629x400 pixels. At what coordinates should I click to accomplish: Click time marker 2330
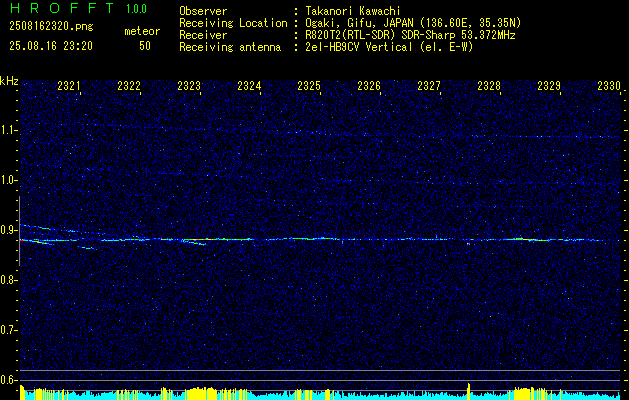(609, 85)
